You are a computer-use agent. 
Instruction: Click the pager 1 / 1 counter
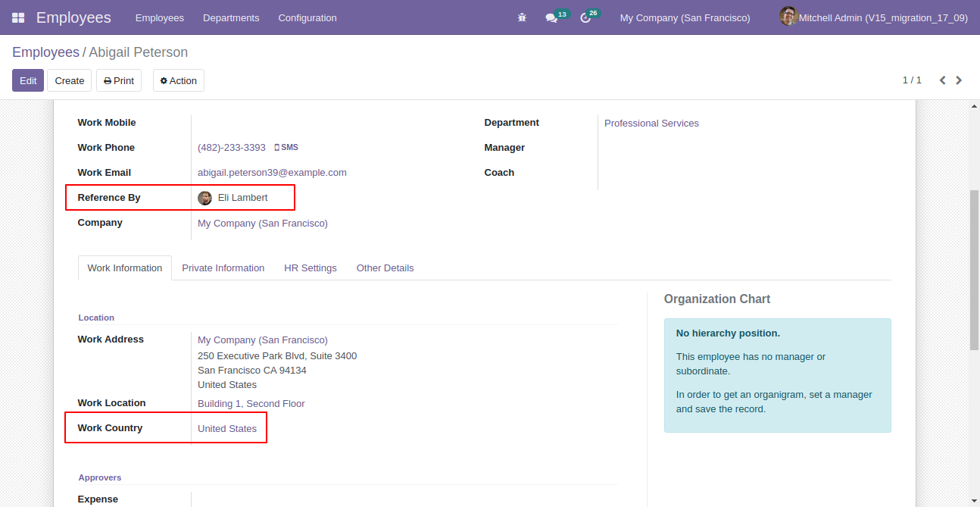point(912,80)
